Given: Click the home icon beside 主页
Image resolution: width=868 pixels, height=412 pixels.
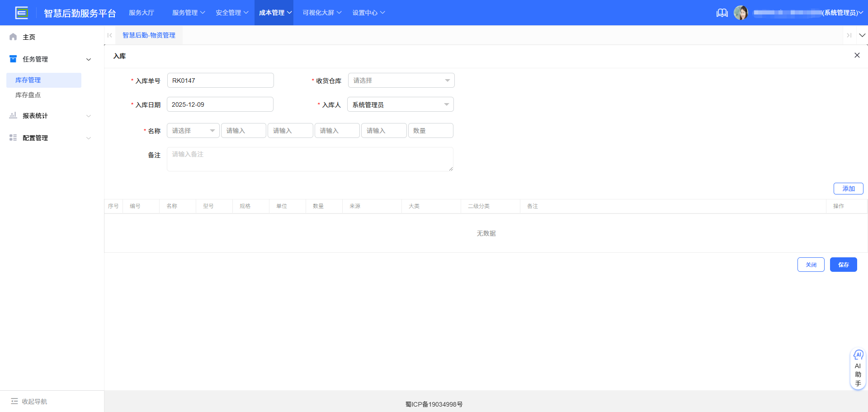Looking at the screenshot, I should pos(13,37).
